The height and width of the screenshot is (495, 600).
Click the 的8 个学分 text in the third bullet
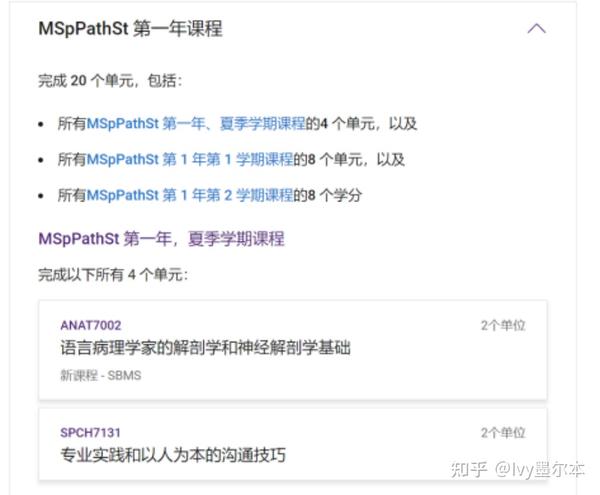coord(328,195)
